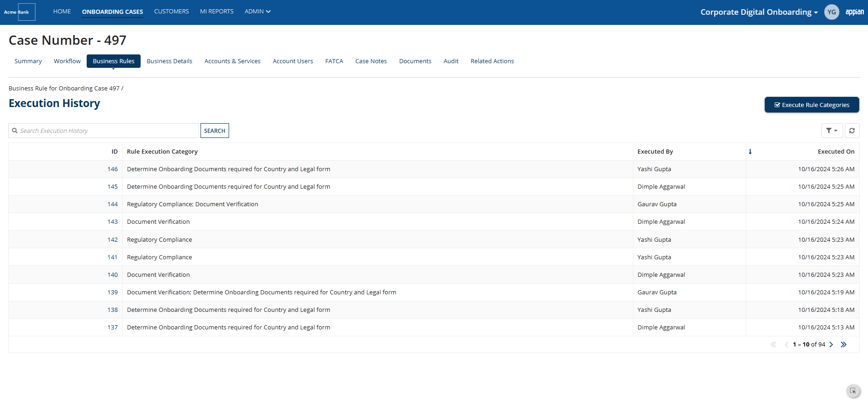Viewport: 868px width, 400px height.
Task: Sort by Rule Execution Category column
Action: 162,151
